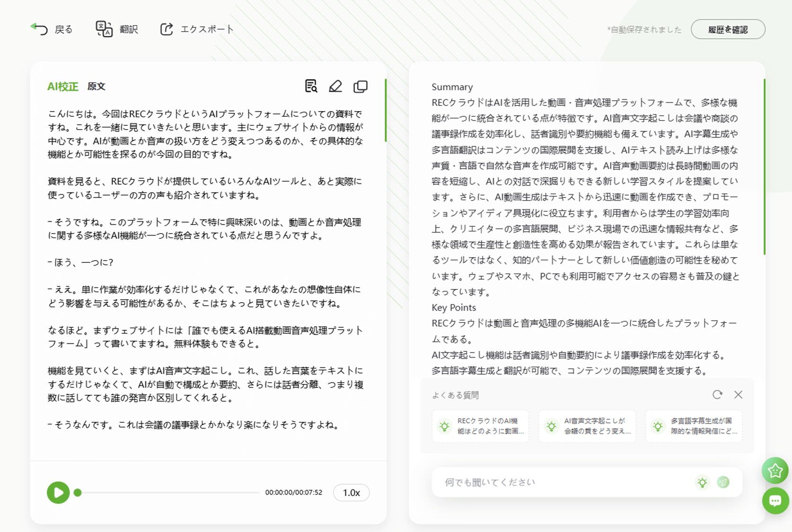
Task: Send the chat message
Action: click(x=723, y=482)
